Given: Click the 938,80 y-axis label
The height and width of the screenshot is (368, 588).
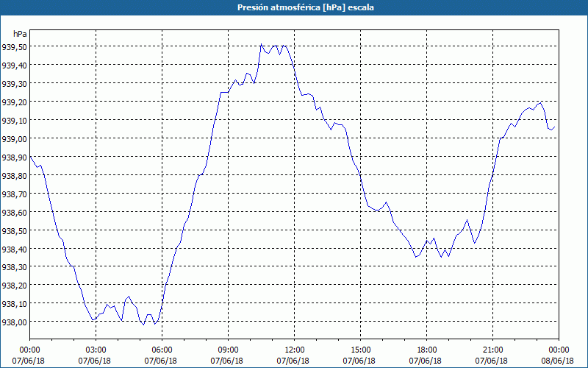Looking at the screenshot, I should pos(14,175).
